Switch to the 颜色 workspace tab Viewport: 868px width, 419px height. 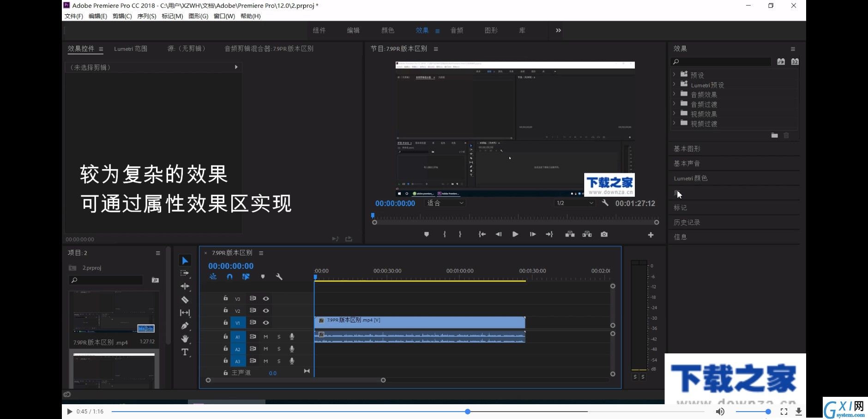tap(388, 30)
